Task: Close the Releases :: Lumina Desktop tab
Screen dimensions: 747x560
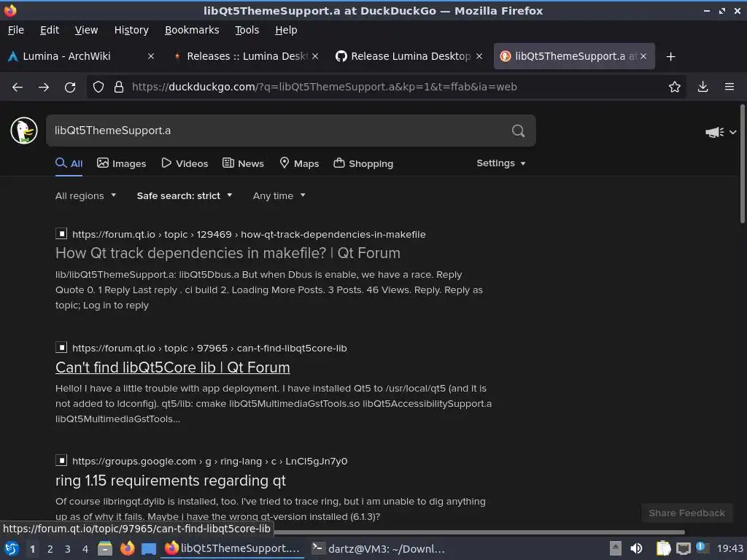Action: 315,56
